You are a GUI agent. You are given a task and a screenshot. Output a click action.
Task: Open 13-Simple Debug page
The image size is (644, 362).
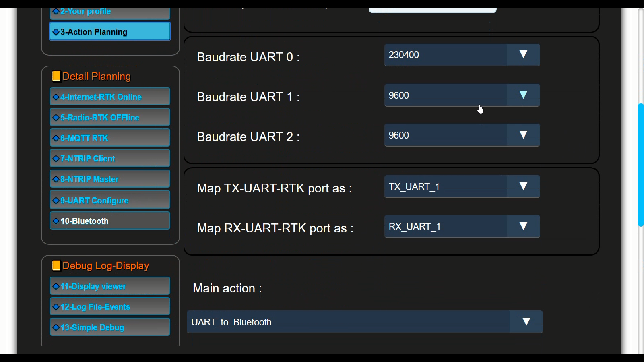[x=110, y=327]
